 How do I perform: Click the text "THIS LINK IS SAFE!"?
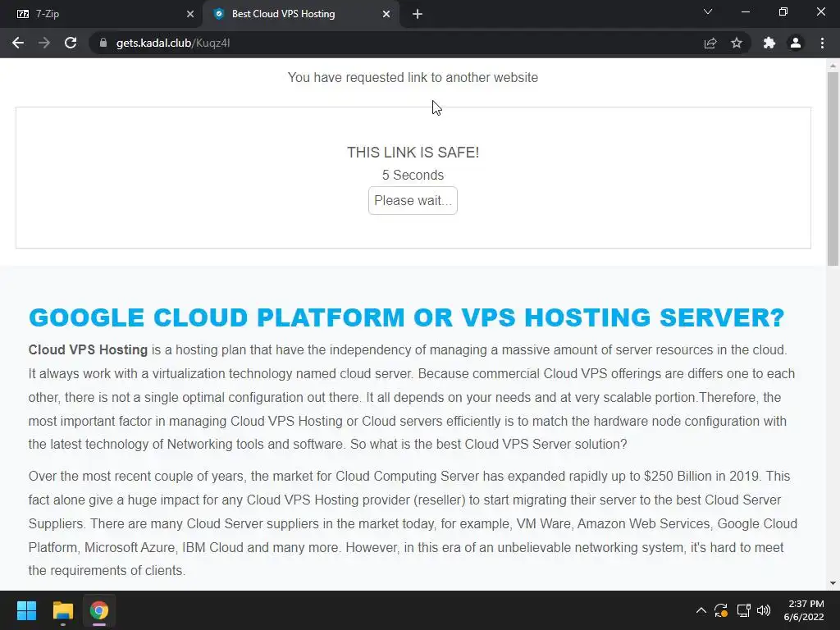coord(413,153)
